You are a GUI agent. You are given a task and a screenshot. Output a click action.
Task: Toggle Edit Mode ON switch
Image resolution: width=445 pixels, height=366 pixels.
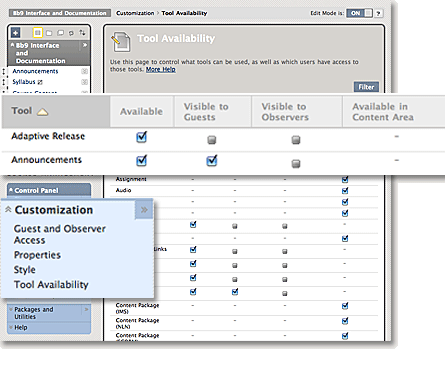click(x=359, y=13)
